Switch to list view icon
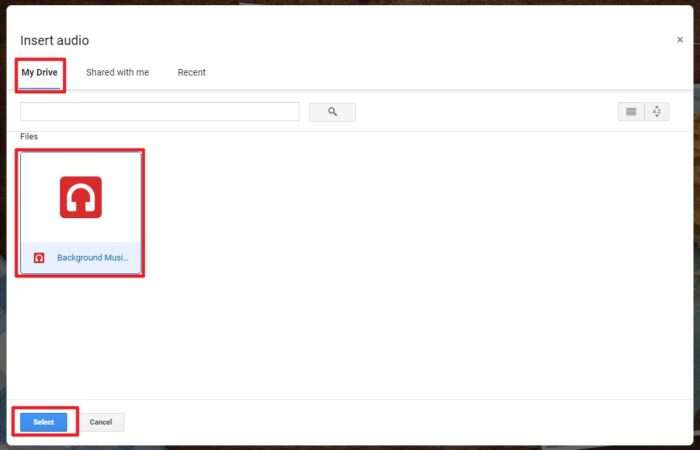The image size is (700, 450). pyautogui.click(x=631, y=112)
